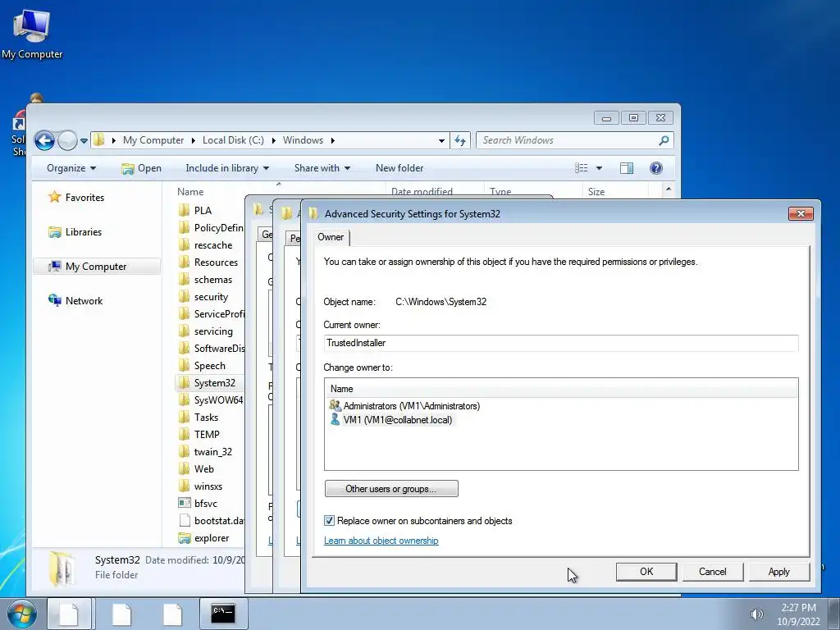Select the Owner tab
840x630 pixels.
tap(331, 237)
